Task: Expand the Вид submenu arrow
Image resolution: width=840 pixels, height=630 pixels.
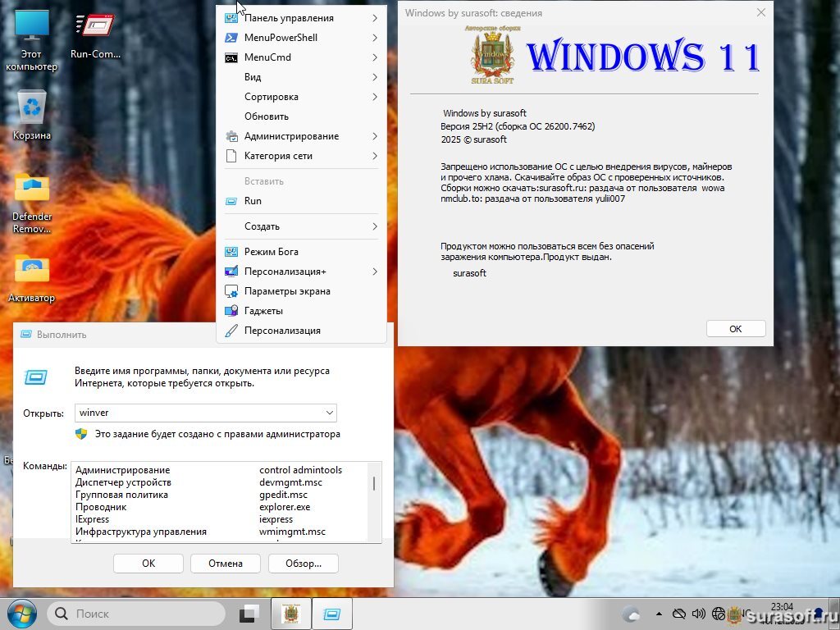Action: coord(374,77)
